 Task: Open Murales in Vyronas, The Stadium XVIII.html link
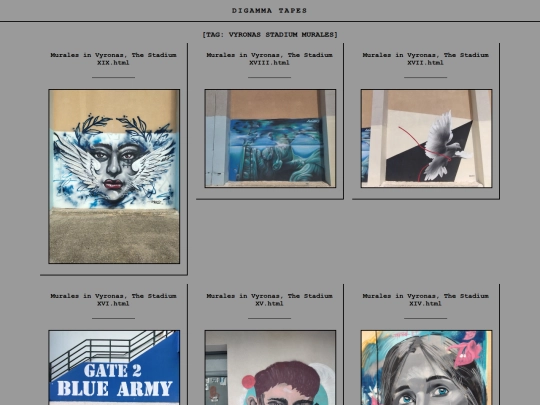click(269, 59)
